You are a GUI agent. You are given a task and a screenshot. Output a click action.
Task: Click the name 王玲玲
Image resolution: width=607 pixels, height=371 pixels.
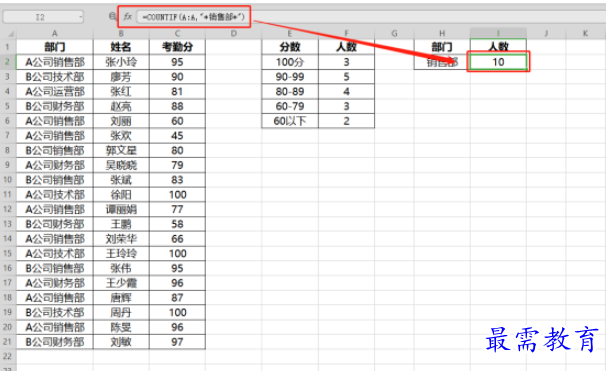[121, 253]
